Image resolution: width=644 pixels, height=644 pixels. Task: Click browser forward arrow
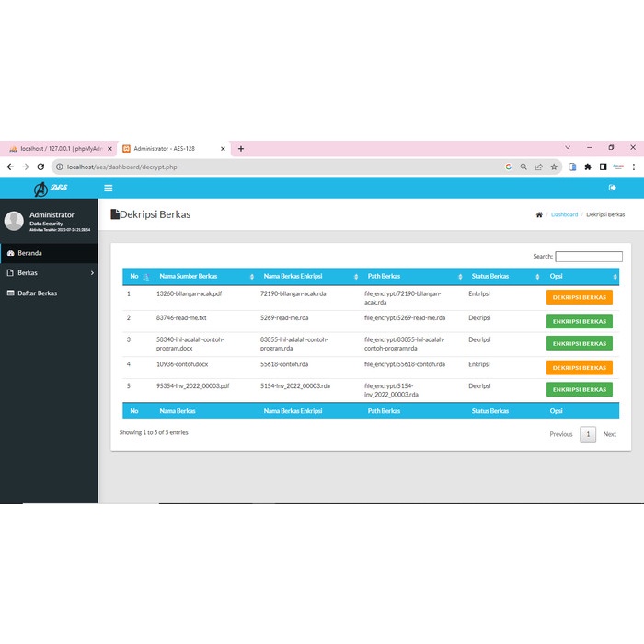click(26, 167)
